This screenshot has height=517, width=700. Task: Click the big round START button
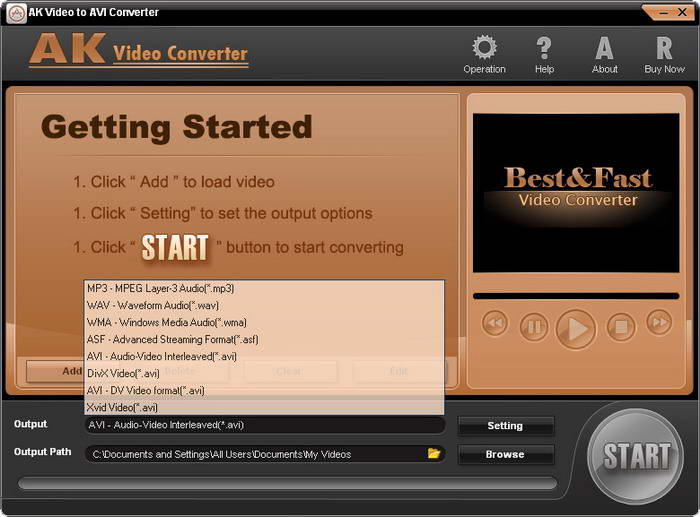[636, 456]
